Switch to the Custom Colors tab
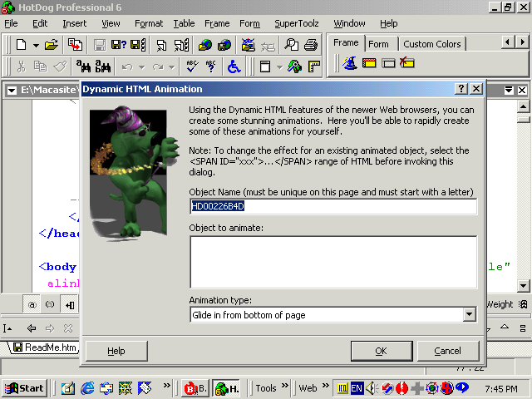 (x=432, y=44)
